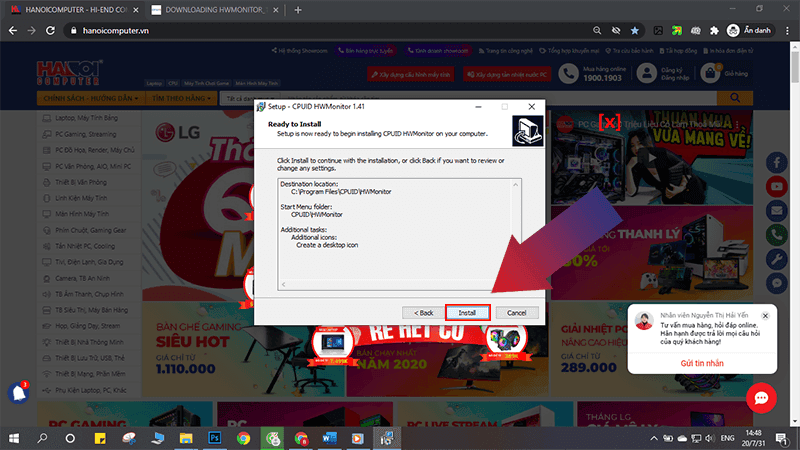800x450 pixels.
Task: Cancel the HWMonitor setup wizard
Action: point(517,312)
